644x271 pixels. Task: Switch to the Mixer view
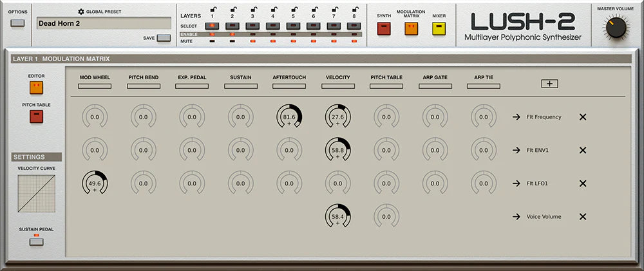point(439,28)
